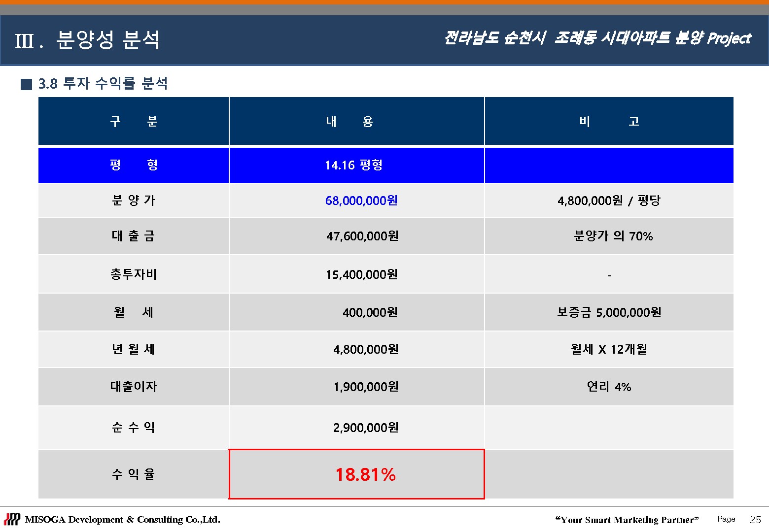This screenshot has height=532, width=769.
Task: Click the '월 세' row label
Action: pos(134,312)
